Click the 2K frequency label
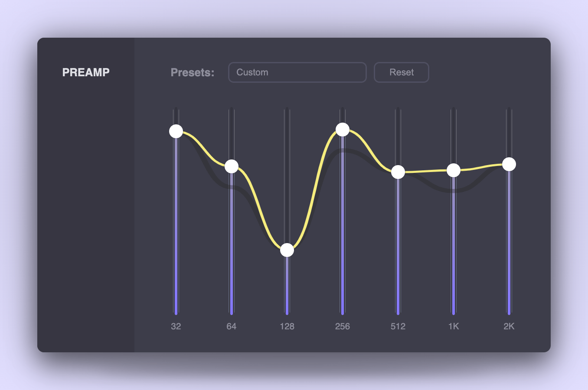Viewport: 588px width, 390px height. coord(509,326)
